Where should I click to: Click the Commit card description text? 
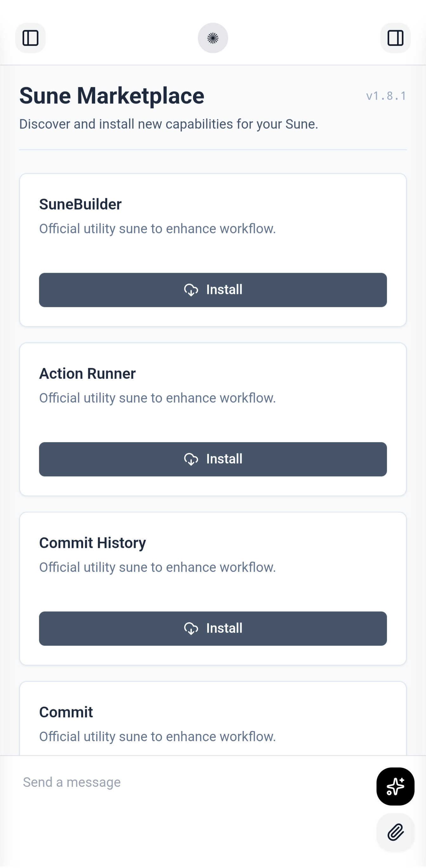tap(157, 737)
